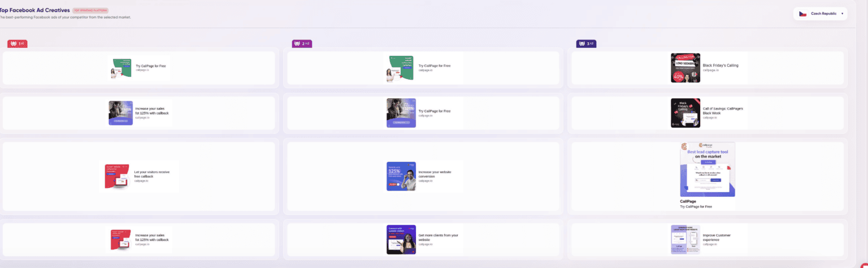868x268 pixels.
Task: Click the Top Facebook Ad Creatives heading
Action: pos(35,10)
